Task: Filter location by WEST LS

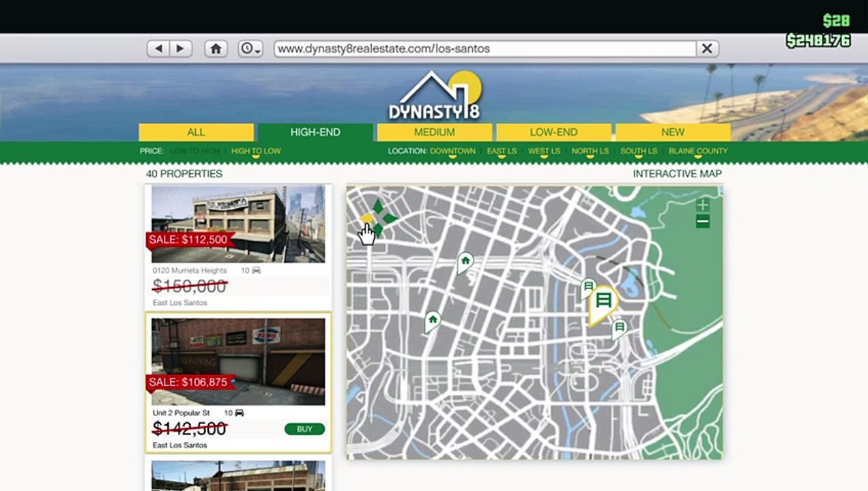Action: (544, 151)
